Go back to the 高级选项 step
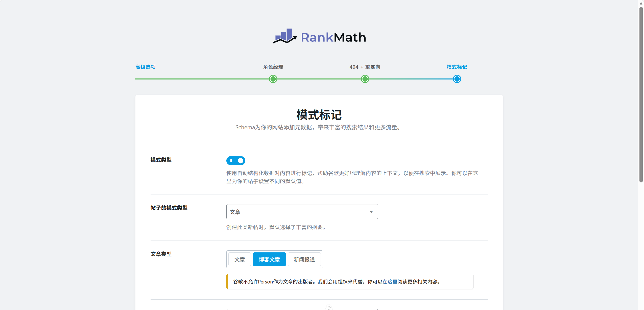Viewport: 644px width, 310px height. coord(145,67)
